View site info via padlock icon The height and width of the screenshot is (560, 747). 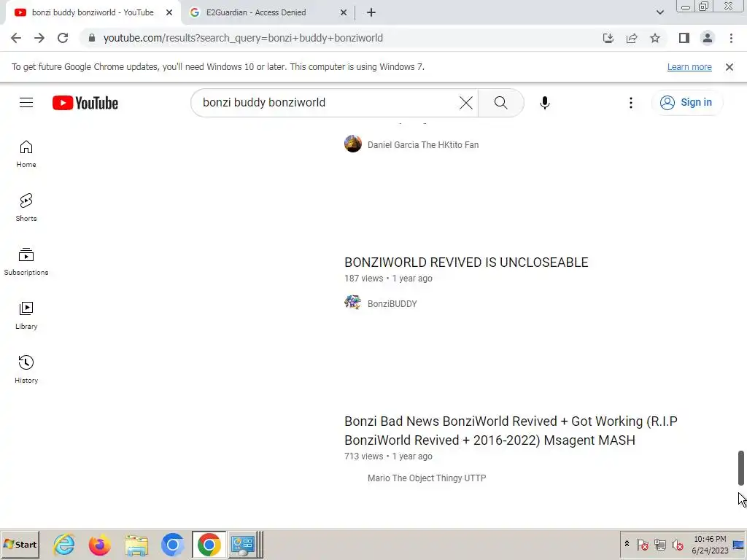[x=91, y=38]
